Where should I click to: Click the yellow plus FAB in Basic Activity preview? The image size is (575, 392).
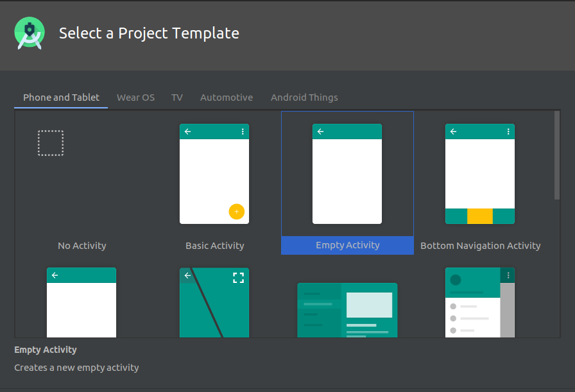pos(237,211)
